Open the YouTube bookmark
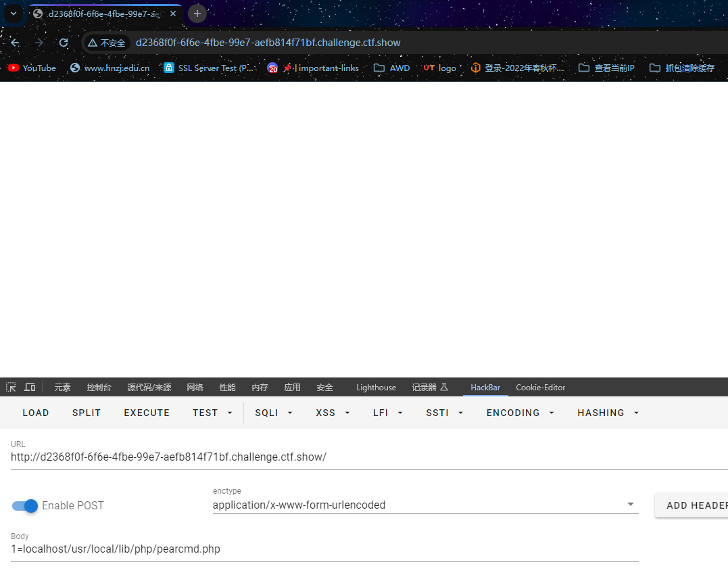This screenshot has width=728, height=577. [x=32, y=68]
